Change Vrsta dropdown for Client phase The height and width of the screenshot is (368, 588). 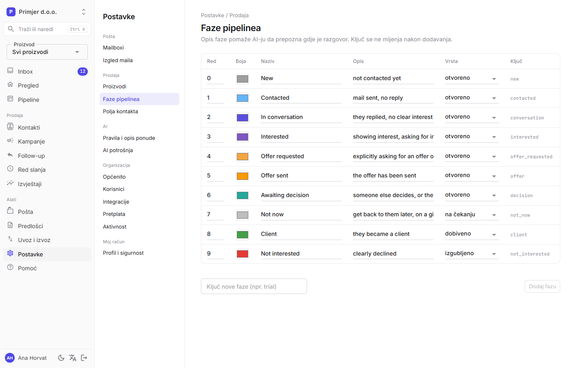(x=472, y=234)
